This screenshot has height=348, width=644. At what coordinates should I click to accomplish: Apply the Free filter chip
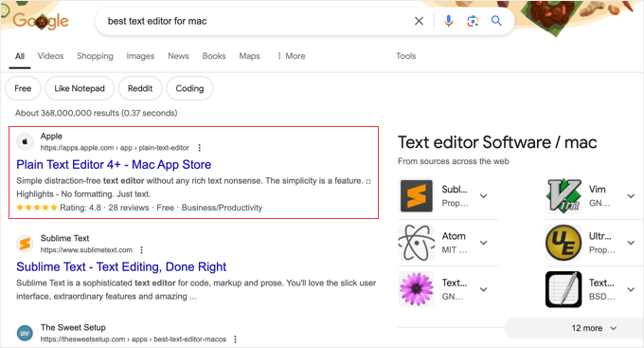click(23, 88)
